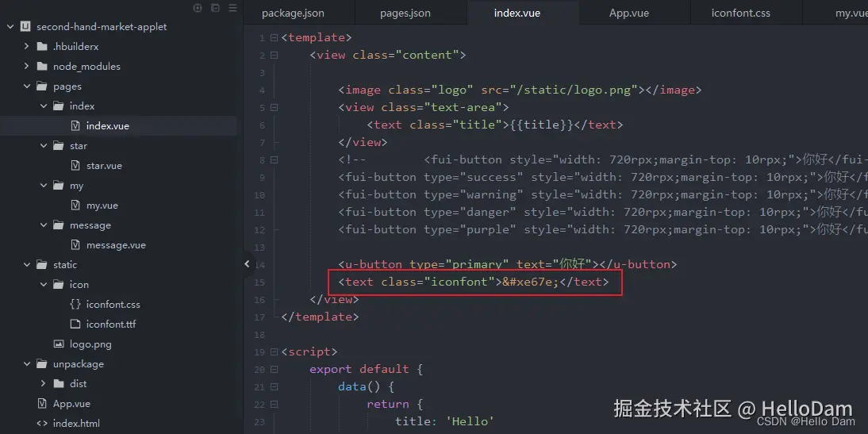The width and height of the screenshot is (868, 434).
Task: Collapse the index folder chevron
Action: pyautogui.click(x=43, y=106)
